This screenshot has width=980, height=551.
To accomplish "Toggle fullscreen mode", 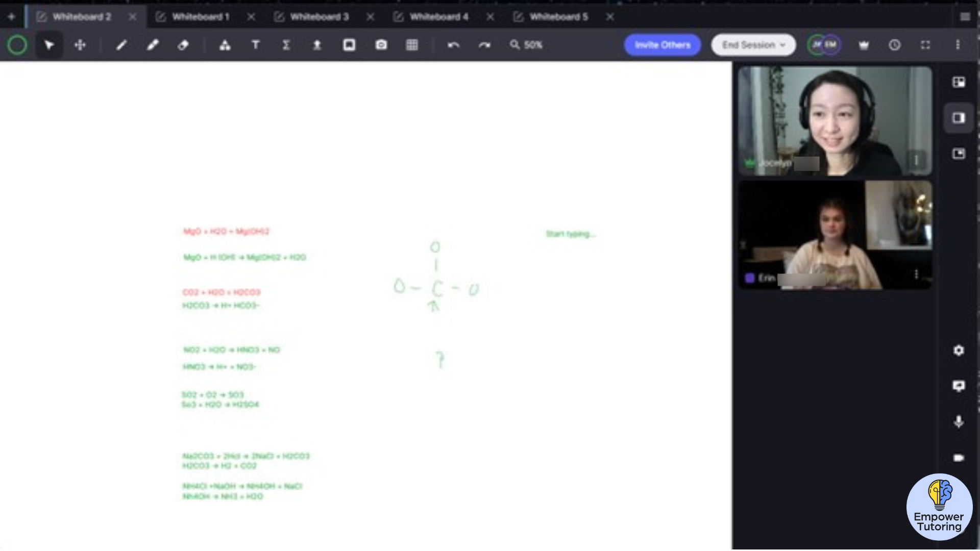I will coord(926,45).
